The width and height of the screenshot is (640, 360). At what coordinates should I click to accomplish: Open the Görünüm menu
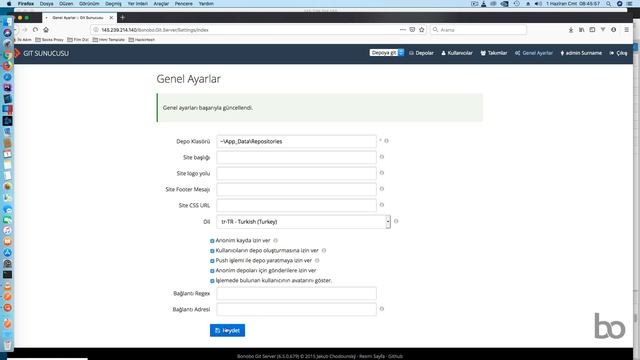(89, 4)
